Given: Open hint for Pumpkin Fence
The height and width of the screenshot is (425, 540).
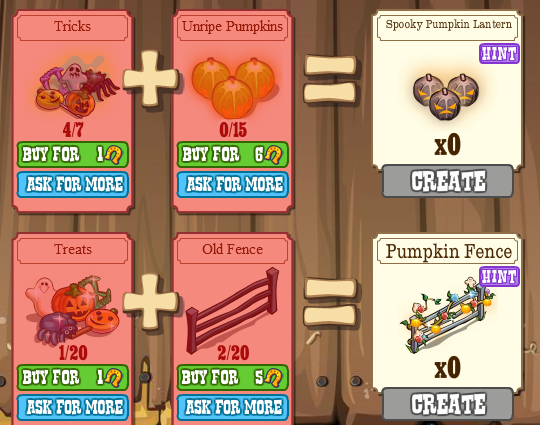Looking at the screenshot, I should click(499, 277).
